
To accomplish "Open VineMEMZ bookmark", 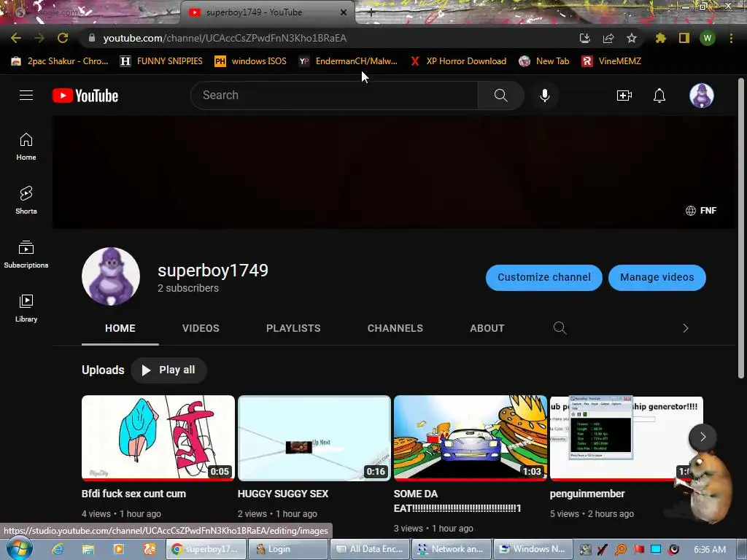I will [x=612, y=61].
